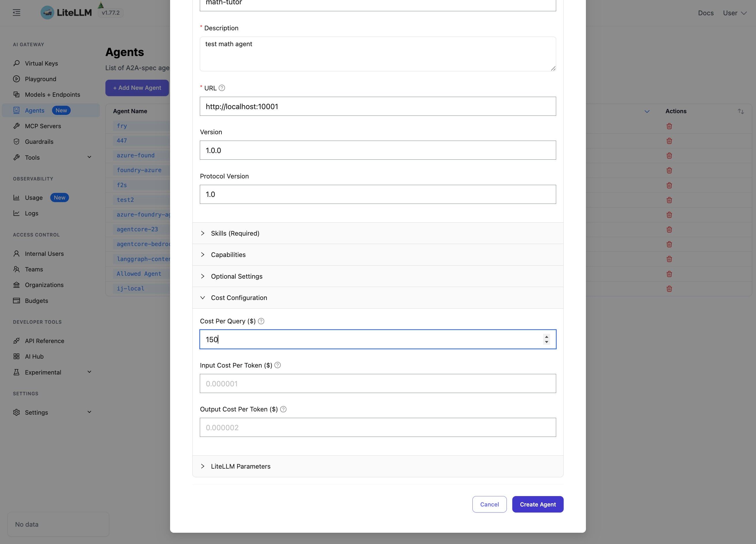Screen dimensions: 756x544
Task: Open the Teams page
Action: pyautogui.click(x=34, y=269)
